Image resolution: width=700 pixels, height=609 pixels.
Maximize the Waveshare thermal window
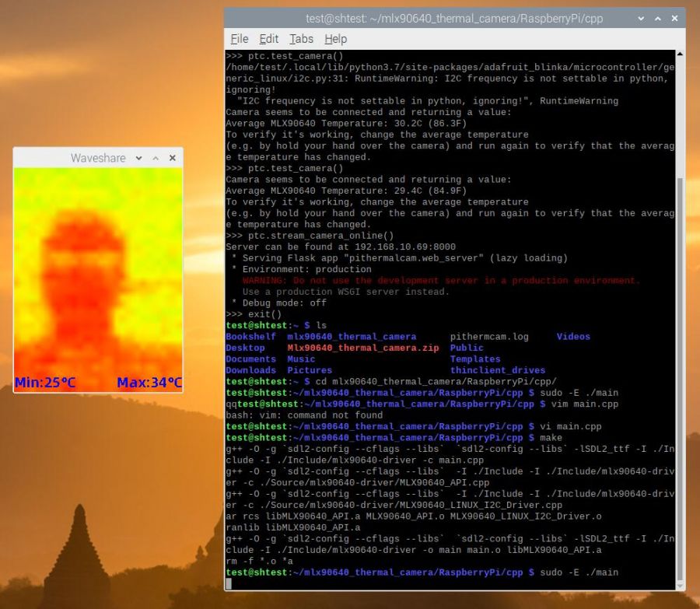click(x=156, y=158)
